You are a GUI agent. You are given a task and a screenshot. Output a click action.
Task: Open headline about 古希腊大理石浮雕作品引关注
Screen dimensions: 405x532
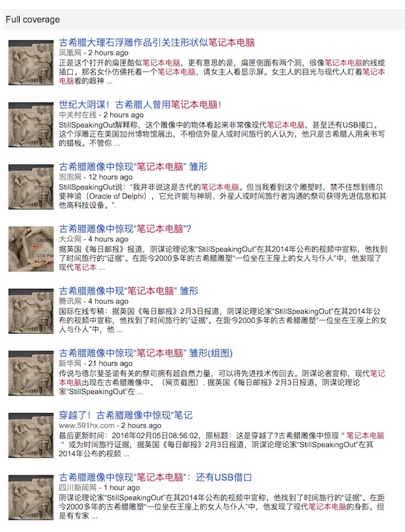tap(157, 43)
